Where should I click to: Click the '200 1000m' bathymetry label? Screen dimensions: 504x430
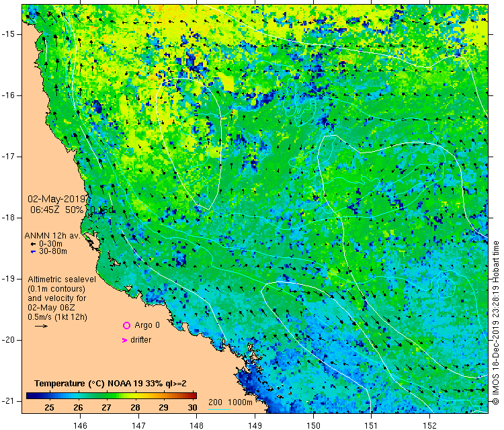tap(230, 402)
